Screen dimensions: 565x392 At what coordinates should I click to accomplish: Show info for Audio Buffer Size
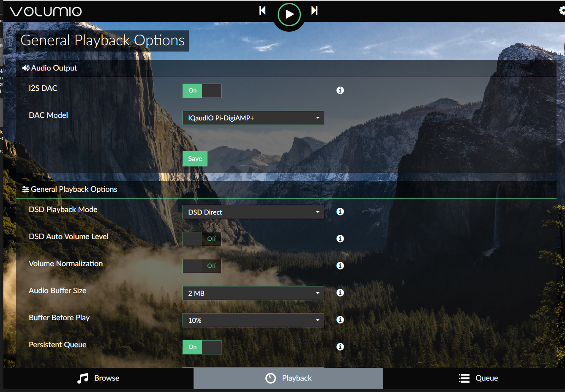[x=340, y=293]
